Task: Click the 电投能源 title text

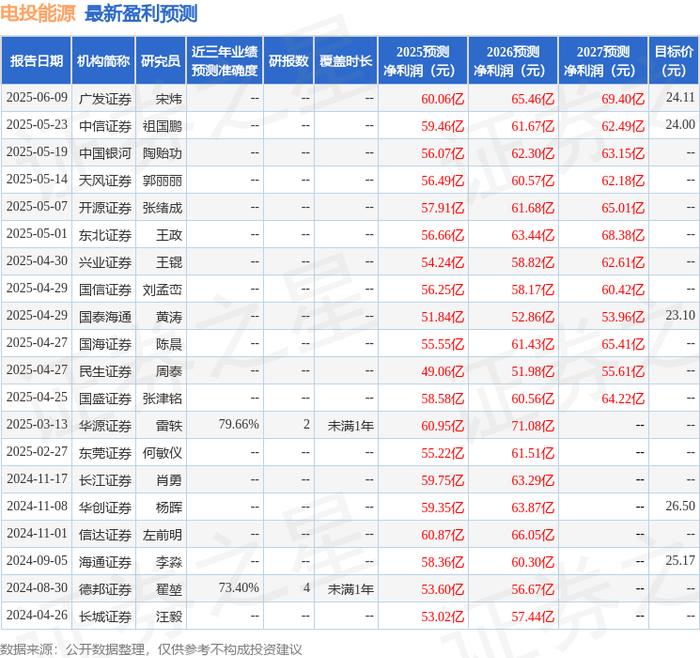Action: (x=38, y=13)
